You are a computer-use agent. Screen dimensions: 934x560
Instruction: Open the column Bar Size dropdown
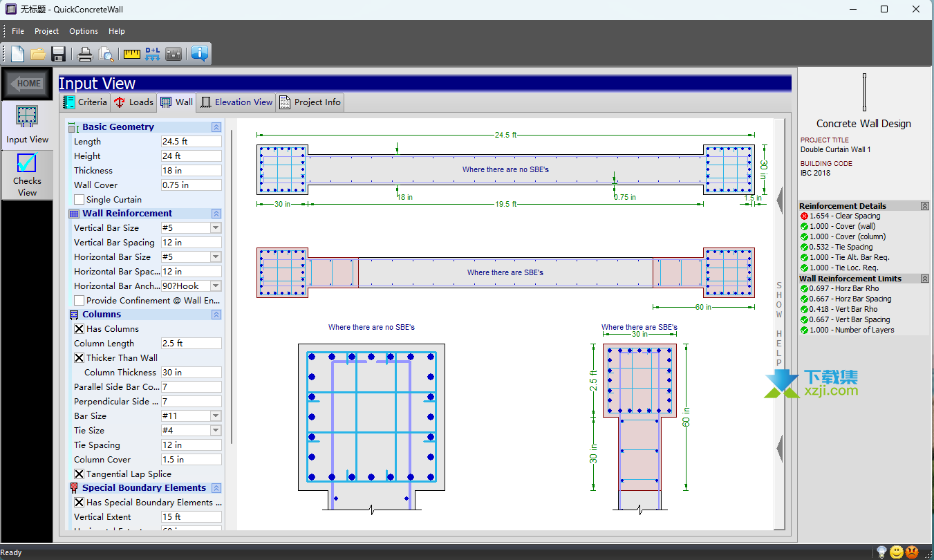[x=216, y=416]
